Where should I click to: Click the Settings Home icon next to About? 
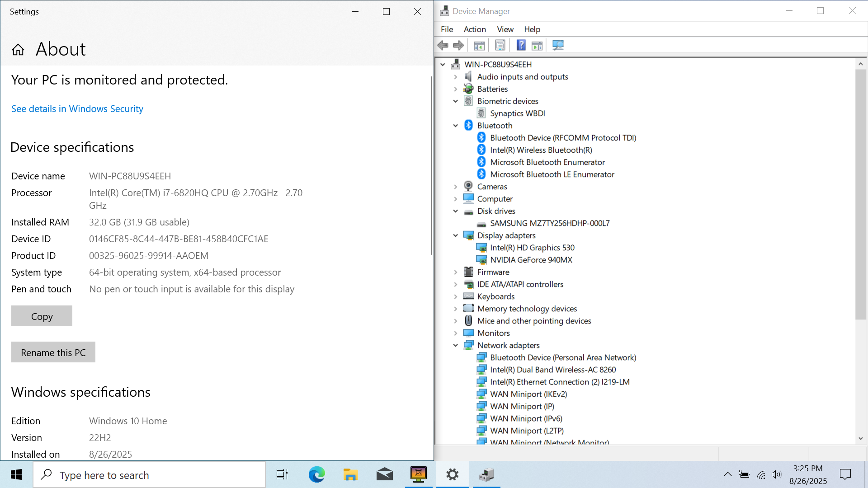tap(18, 49)
